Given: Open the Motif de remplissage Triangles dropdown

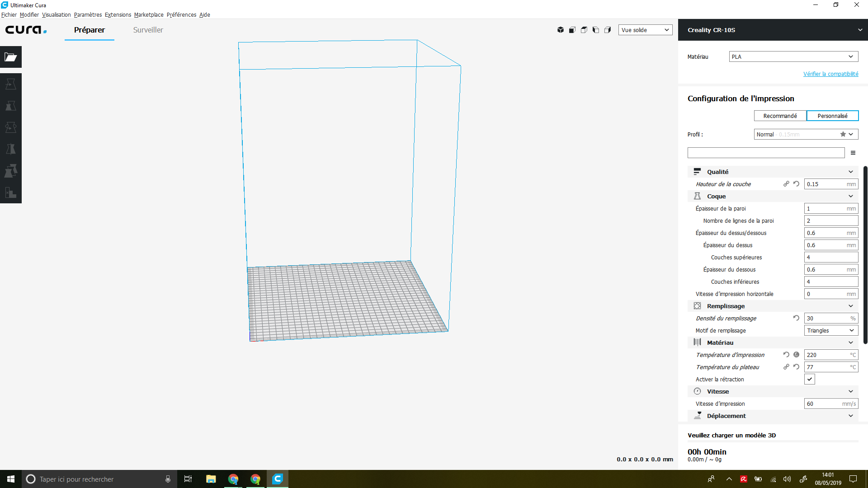Looking at the screenshot, I should click(x=831, y=330).
